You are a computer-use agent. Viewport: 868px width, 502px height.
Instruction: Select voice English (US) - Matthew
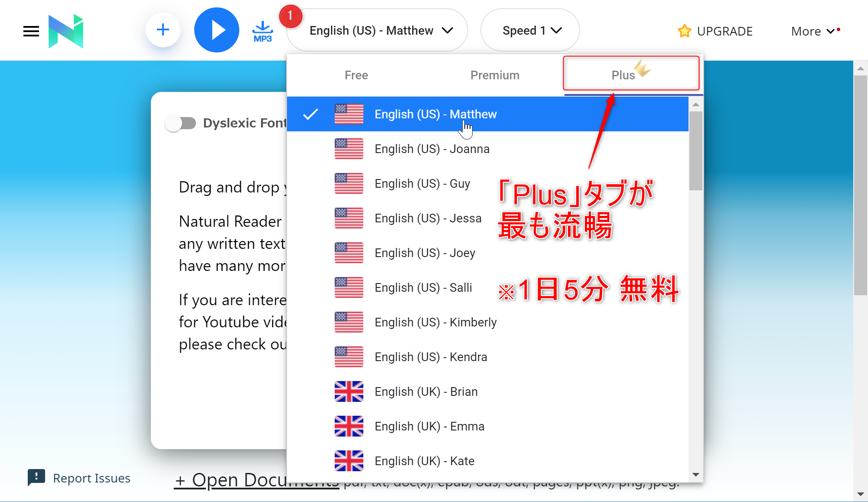tap(487, 114)
